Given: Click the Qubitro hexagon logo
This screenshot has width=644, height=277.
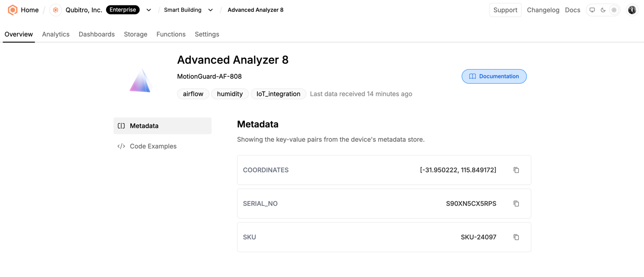Looking at the screenshot, I should (x=13, y=10).
